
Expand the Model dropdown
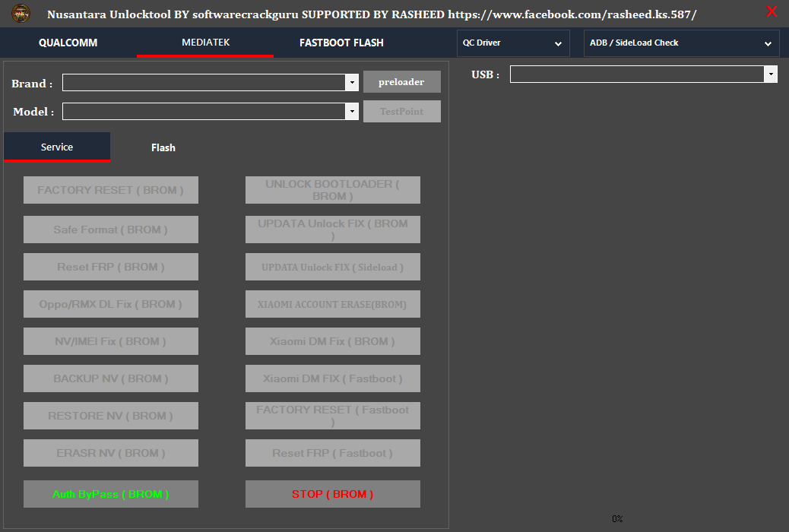(351, 111)
